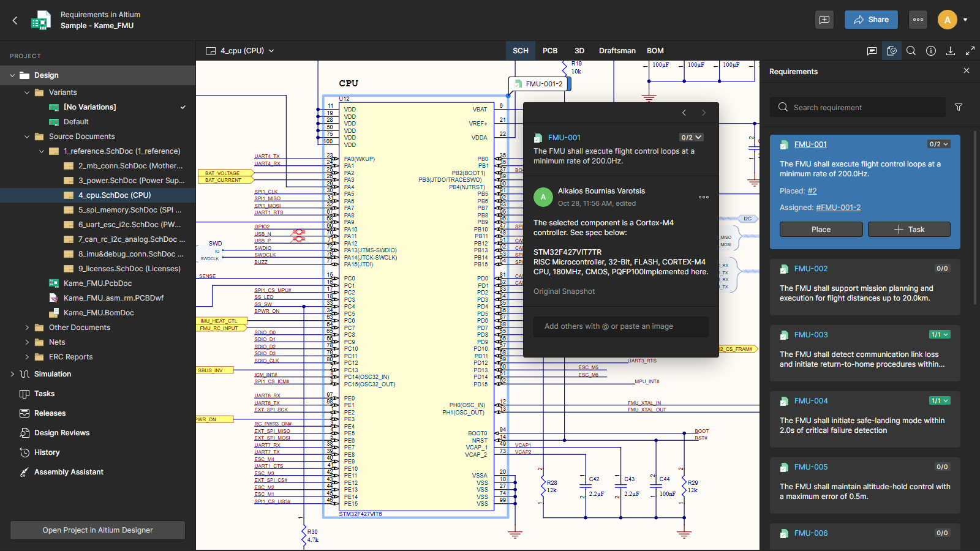The height and width of the screenshot is (551, 980).
Task: Open the info icon in the toolbar
Action: click(931, 51)
